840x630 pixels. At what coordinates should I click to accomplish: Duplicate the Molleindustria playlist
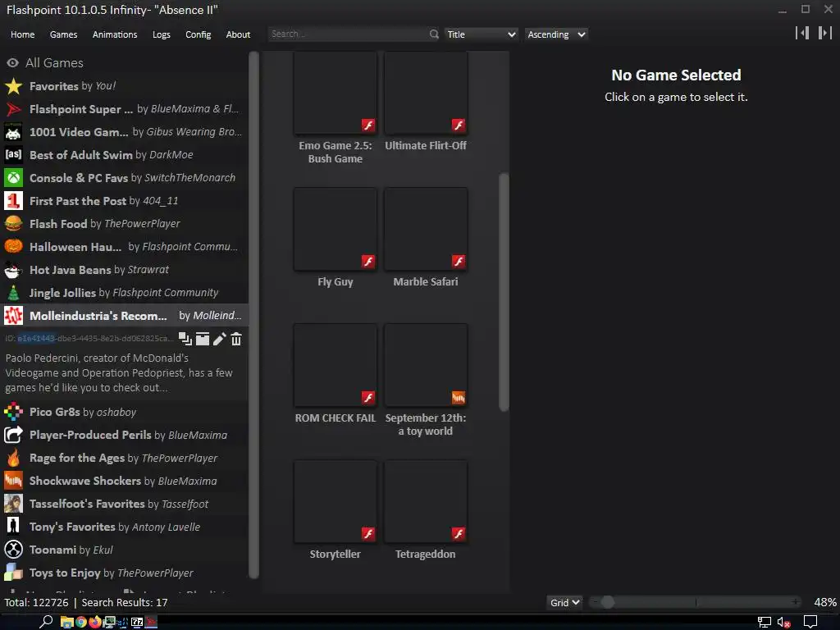185,339
